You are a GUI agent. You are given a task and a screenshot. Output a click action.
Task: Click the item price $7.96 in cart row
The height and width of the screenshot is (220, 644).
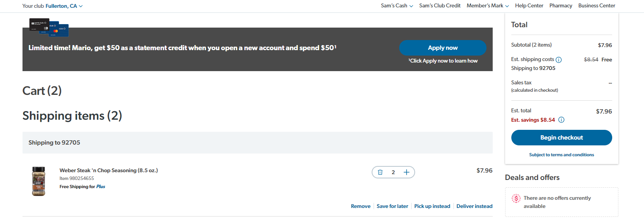485,170
